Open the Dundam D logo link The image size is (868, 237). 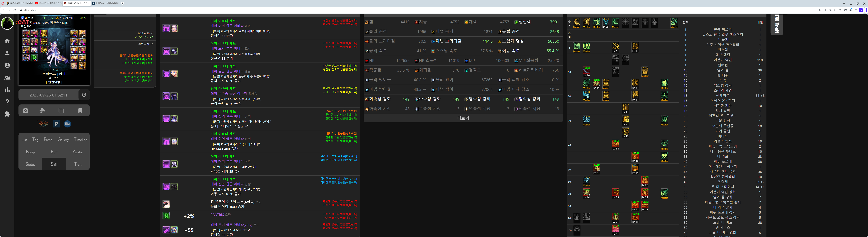[x=56, y=124]
